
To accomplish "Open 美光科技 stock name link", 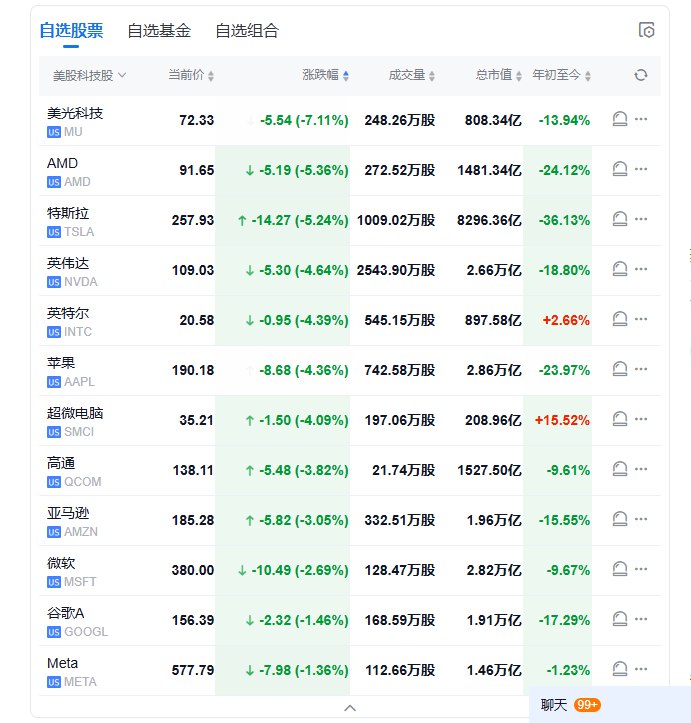I will 75,113.
